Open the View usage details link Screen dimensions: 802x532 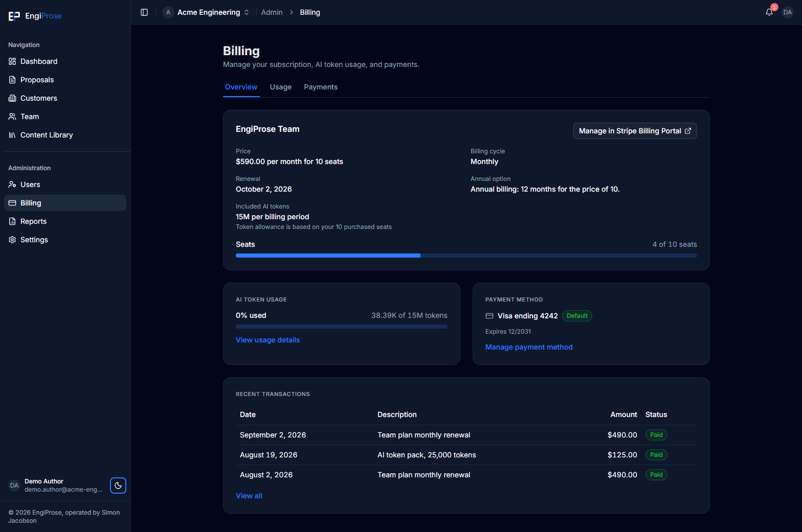[x=268, y=340]
